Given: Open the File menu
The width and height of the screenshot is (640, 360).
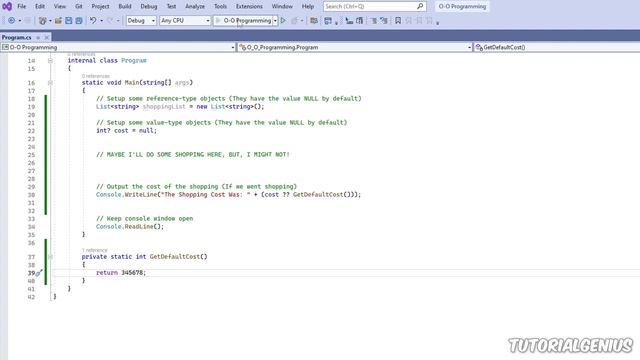Looking at the screenshot, I should (x=22, y=6).
